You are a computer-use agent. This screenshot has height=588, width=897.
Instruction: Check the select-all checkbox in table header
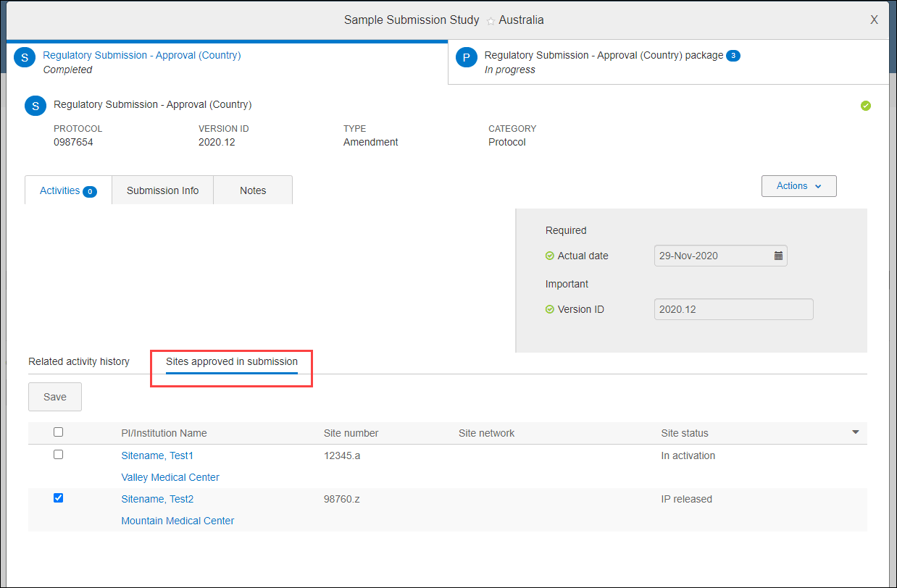(x=58, y=432)
